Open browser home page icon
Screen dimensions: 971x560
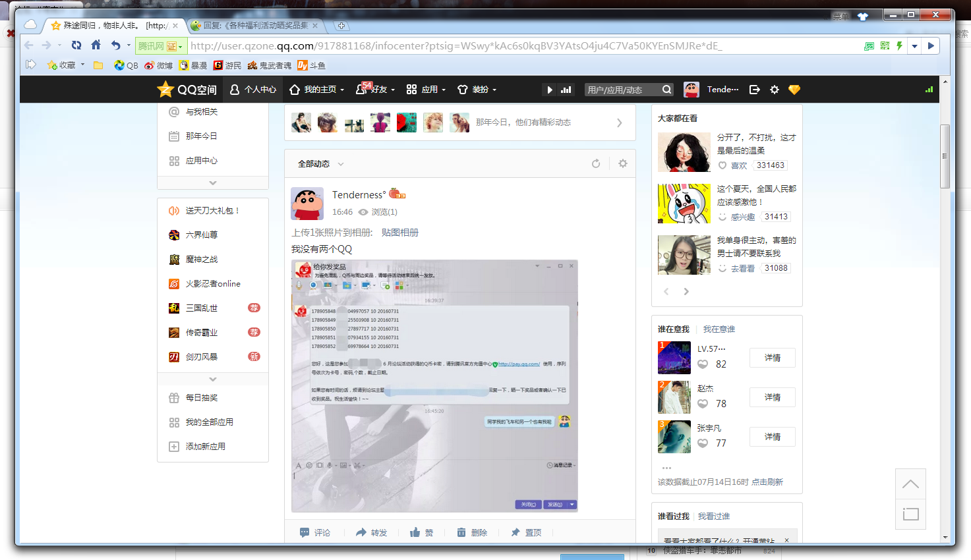coord(96,45)
